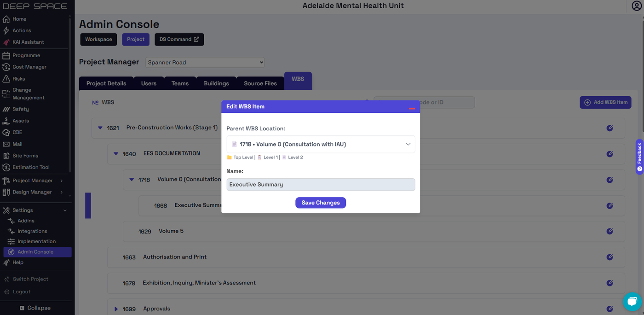Open the Feedback side tab
This screenshot has width=644, height=315.
click(x=639, y=157)
